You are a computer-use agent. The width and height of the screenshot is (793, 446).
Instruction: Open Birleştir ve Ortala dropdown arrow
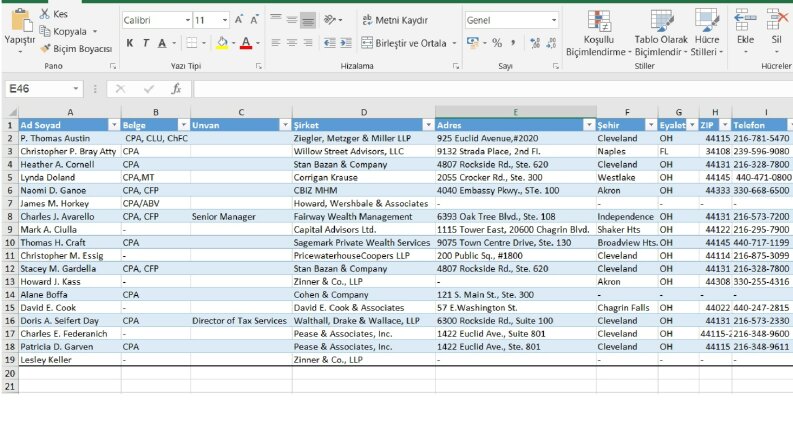(x=454, y=43)
